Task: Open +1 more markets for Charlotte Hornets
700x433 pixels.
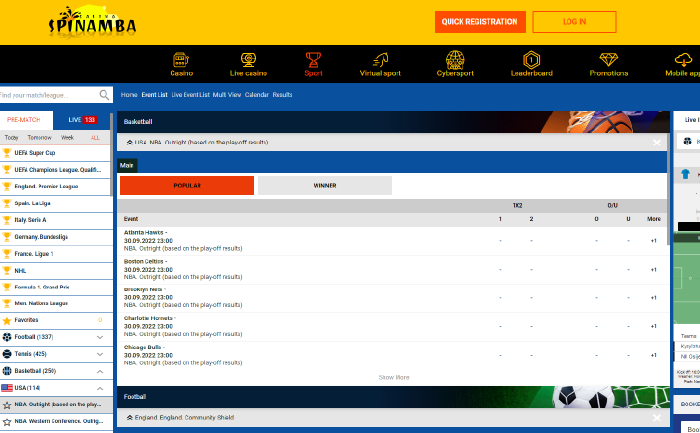Action: pyautogui.click(x=654, y=326)
